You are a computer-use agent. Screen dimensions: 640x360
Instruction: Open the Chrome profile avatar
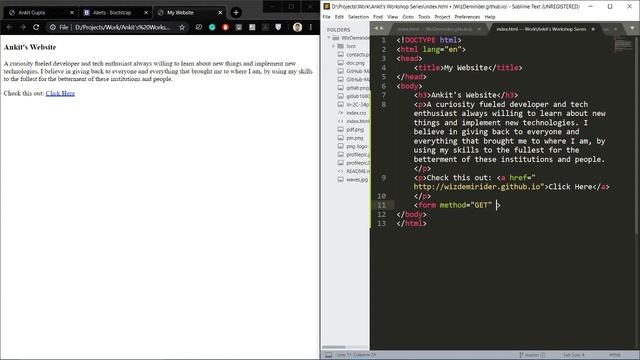tap(298, 27)
